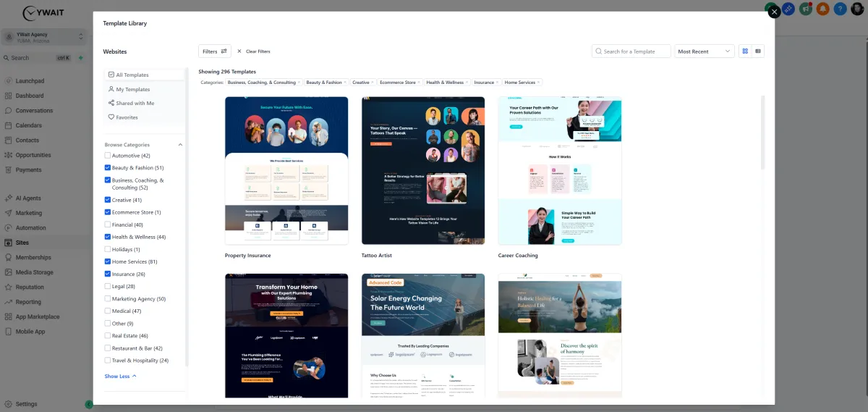Uncheck Beauty & Fashion (51) category
This screenshot has height=412, width=868.
coord(108,168)
